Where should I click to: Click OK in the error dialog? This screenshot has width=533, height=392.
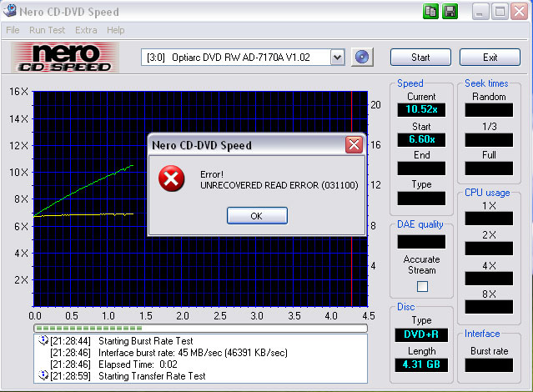tap(257, 216)
